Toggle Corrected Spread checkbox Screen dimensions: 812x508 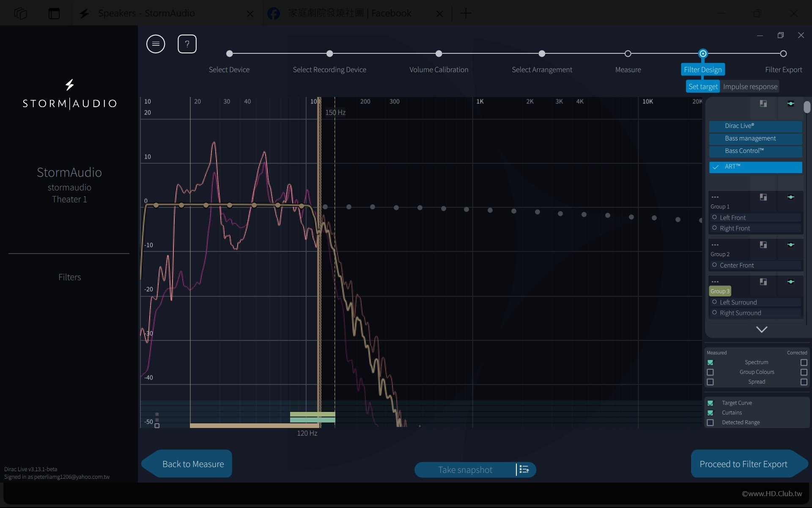[804, 382]
